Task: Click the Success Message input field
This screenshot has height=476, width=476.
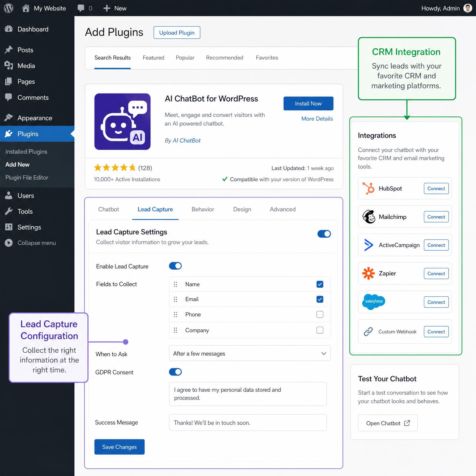Action: [248, 423]
